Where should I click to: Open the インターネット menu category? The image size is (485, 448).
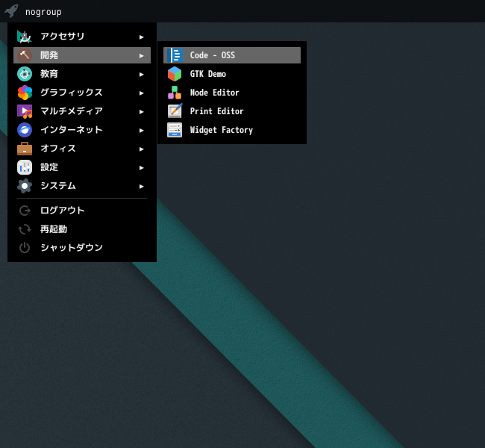click(x=82, y=130)
